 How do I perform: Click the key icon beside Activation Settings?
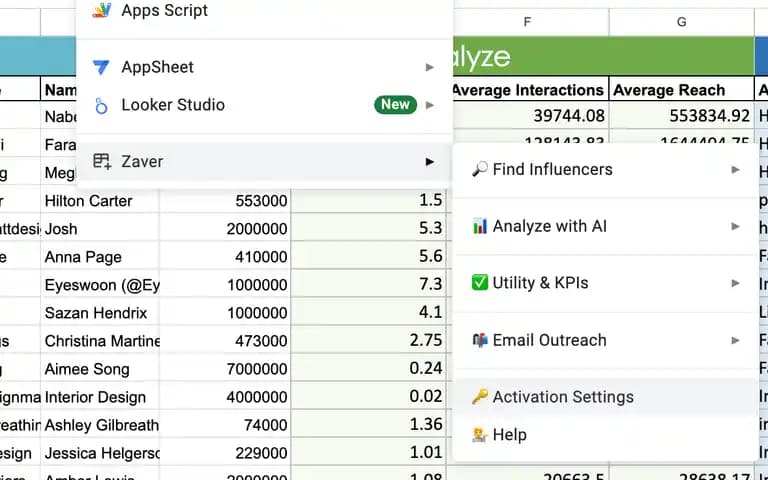(480, 397)
